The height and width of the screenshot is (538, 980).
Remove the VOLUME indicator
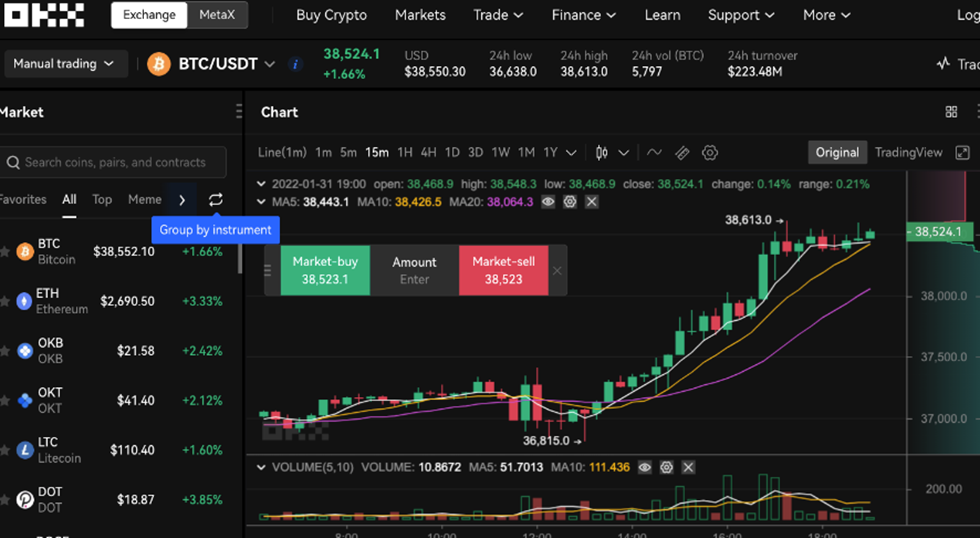click(688, 467)
